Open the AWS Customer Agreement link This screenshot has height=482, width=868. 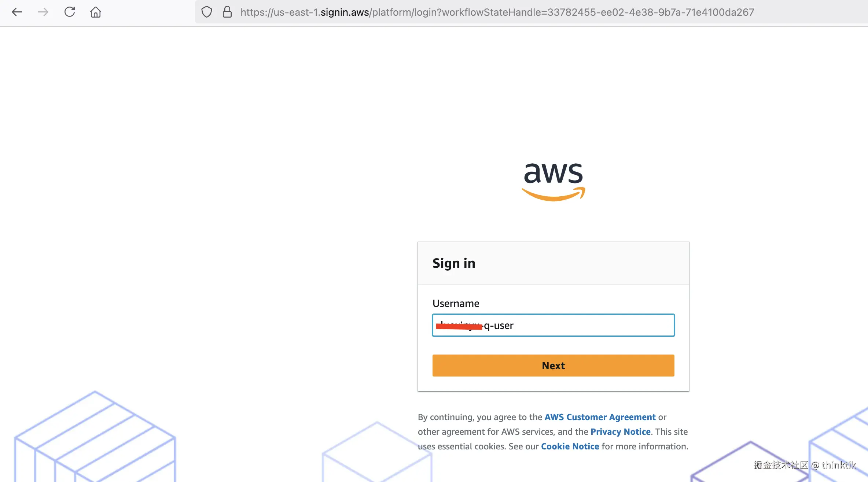pos(600,417)
